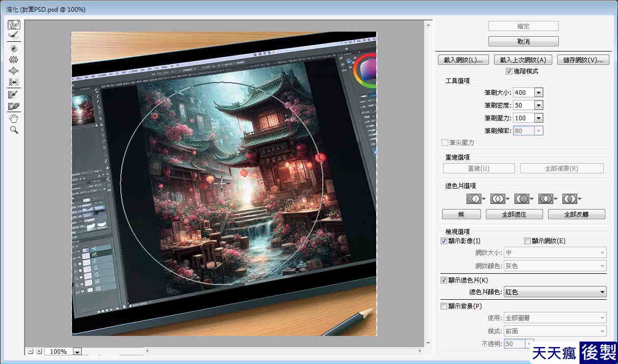The image size is (618, 364).
Task: Open the 模式 dropdown
Action: point(555,331)
